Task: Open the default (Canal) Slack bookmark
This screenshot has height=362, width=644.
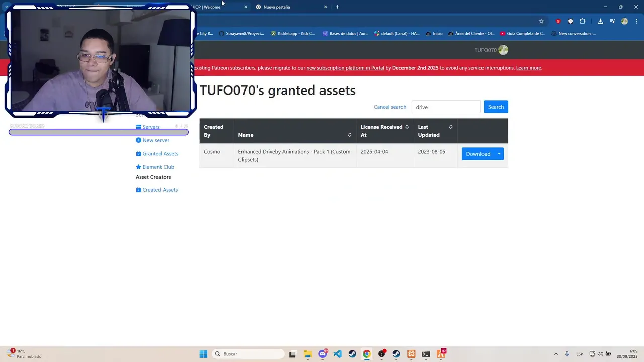Action: pyautogui.click(x=396, y=34)
